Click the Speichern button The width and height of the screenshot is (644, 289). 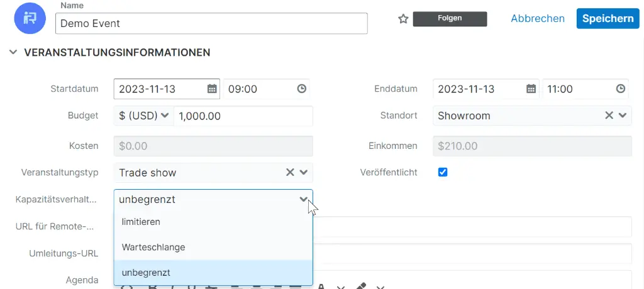(x=608, y=18)
